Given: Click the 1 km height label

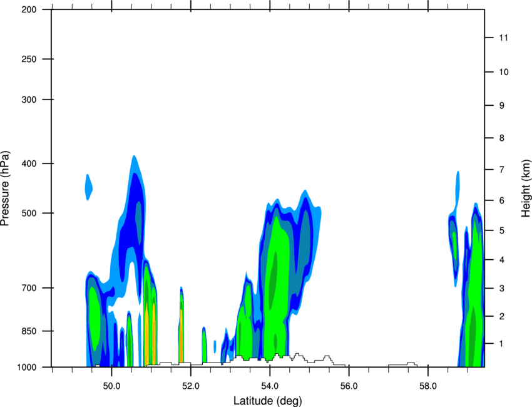Looking at the screenshot, I should point(502,344).
